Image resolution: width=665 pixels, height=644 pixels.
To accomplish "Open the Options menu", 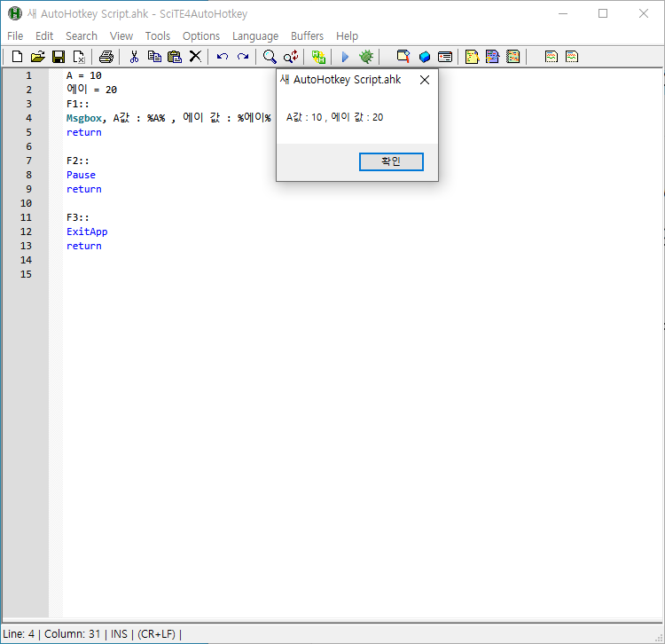I will coord(201,36).
